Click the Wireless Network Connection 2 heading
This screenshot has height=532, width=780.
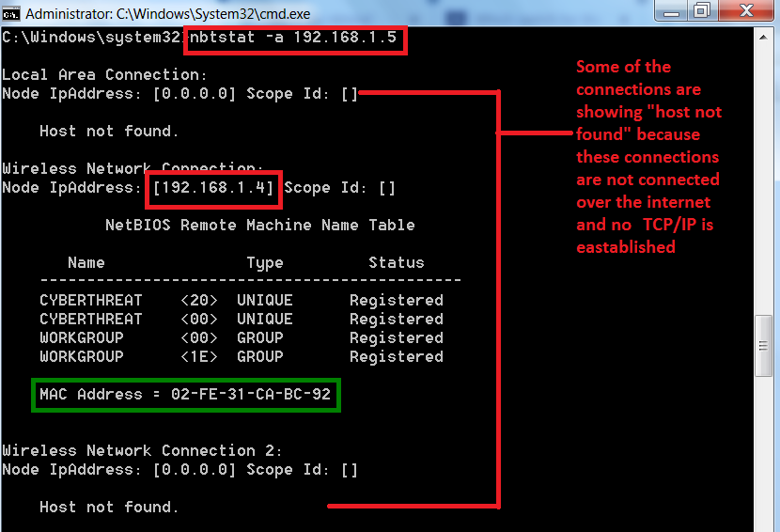point(142,451)
